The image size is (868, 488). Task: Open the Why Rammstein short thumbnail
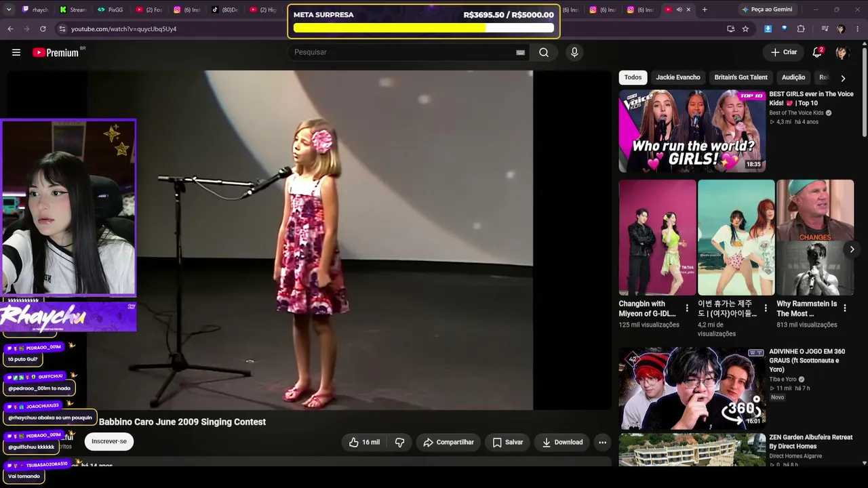pos(815,237)
